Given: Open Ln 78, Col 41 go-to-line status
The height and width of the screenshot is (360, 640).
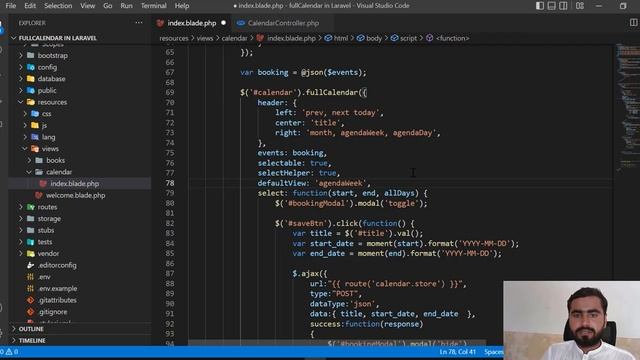Looking at the screenshot, I should pyautogui.click(x=458, y=352).
